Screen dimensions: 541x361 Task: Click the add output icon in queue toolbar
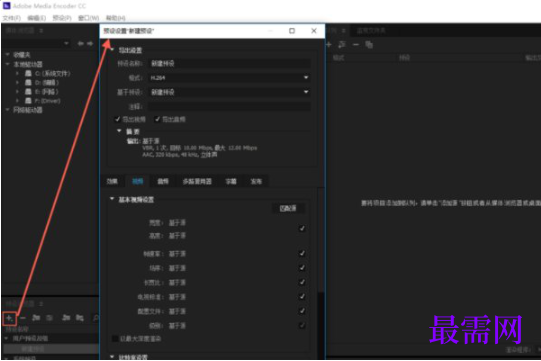342,45
